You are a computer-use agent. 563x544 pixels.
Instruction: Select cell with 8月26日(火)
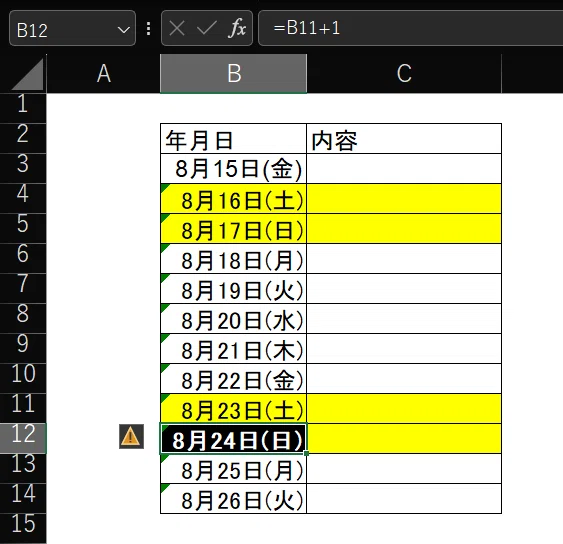(x=233, y=498)
